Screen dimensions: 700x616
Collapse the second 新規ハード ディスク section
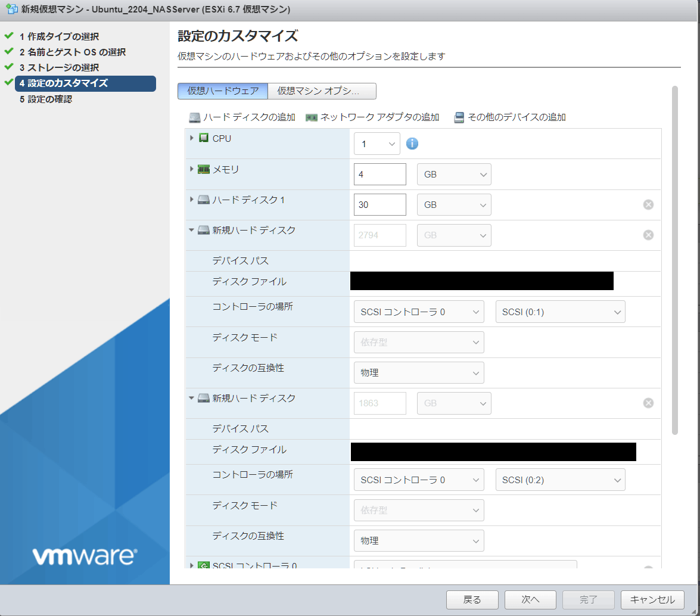click(191, 398)
